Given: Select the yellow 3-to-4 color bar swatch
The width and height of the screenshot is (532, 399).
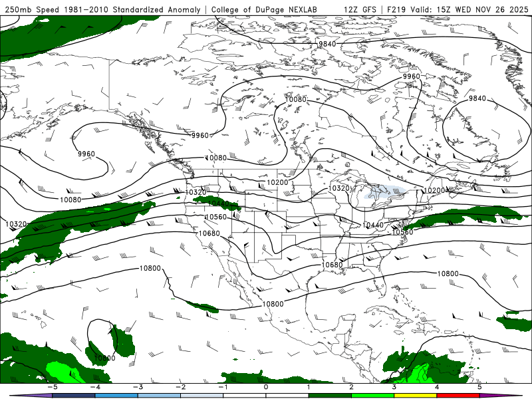Looking at the screenshot, I should coord(415,396).
